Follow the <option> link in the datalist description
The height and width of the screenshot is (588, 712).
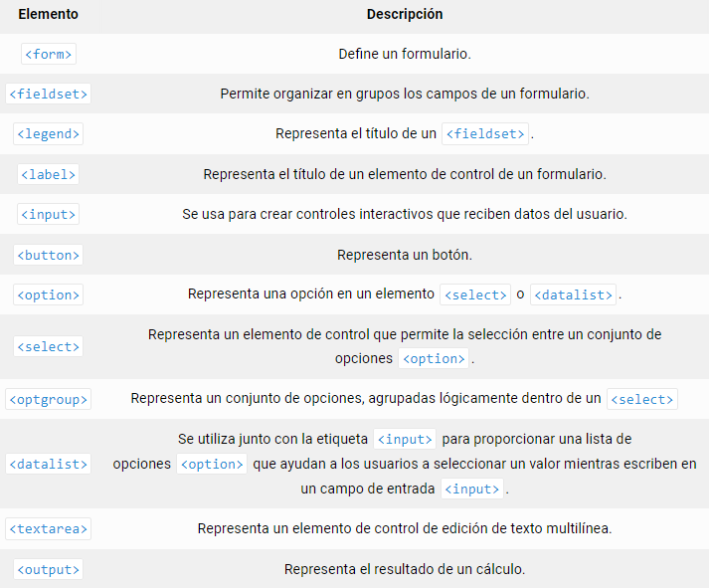pyautogui.click(x=212, y=465)
